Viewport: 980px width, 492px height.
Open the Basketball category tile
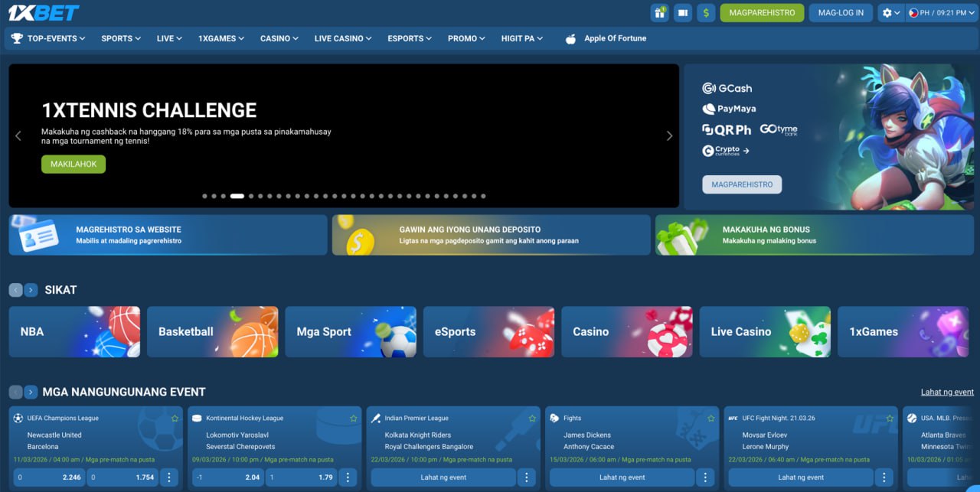213,332
